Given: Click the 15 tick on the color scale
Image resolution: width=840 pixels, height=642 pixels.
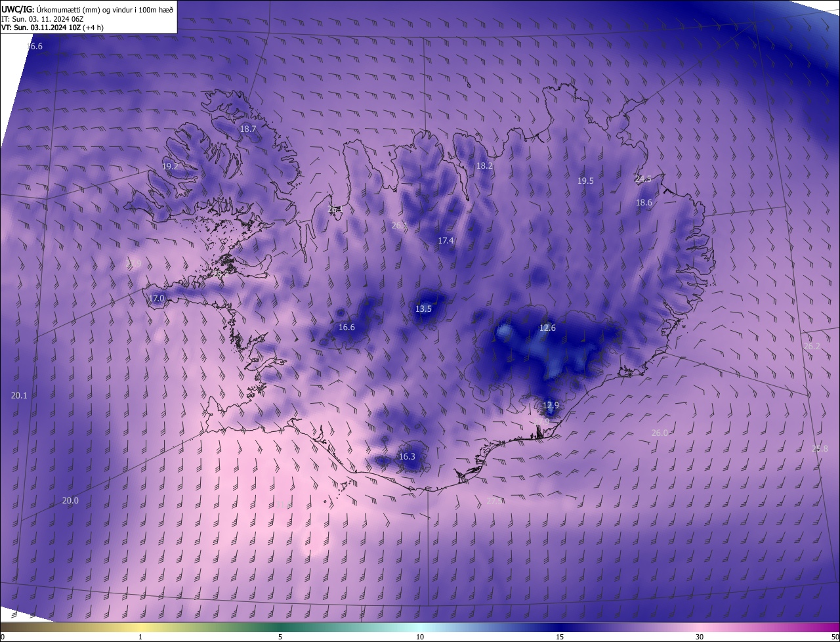Looking at the screenshot, I should pos(560,637).
